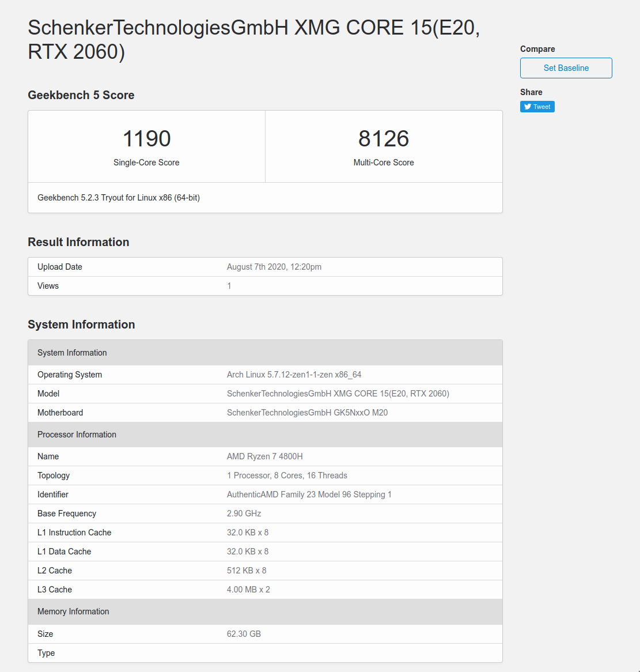The image size is (640, 672).
Task: Select the multi-core score 8126
Action: 384,138
